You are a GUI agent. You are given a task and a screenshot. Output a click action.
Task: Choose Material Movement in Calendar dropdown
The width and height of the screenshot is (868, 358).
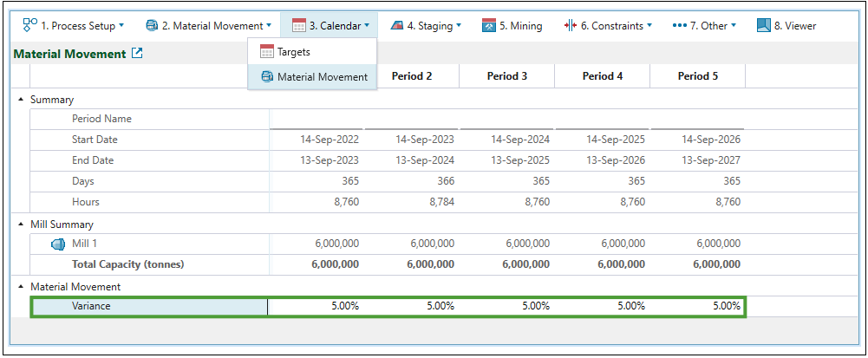tap(322, 77)
